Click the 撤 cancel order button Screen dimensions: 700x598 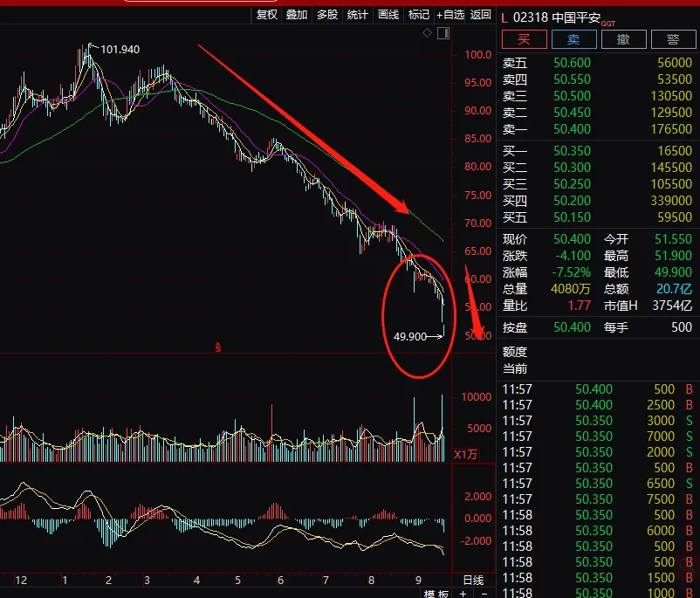(623, 39)
